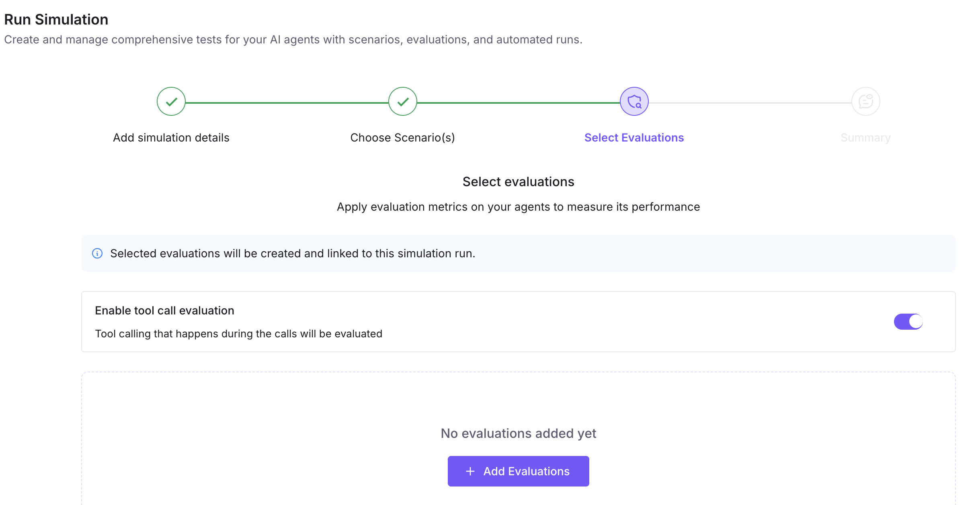The height and width of the screenshot is (505, 980).
Task: Click the info icon in the blue banner
Action: (97, 253)
